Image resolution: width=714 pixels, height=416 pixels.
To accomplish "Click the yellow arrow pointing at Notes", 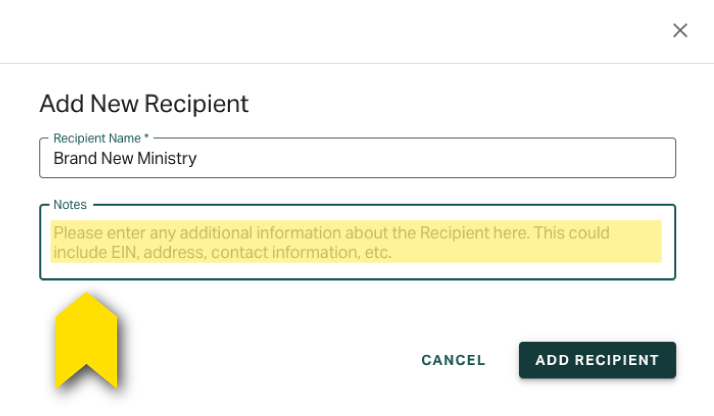I will 87,340.
